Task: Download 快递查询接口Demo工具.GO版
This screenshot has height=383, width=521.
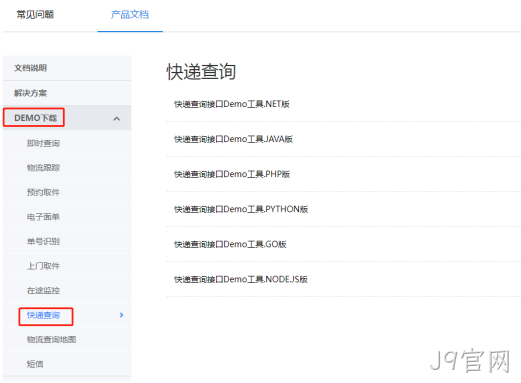Action: pyautogui.click(x=230, y=244)
